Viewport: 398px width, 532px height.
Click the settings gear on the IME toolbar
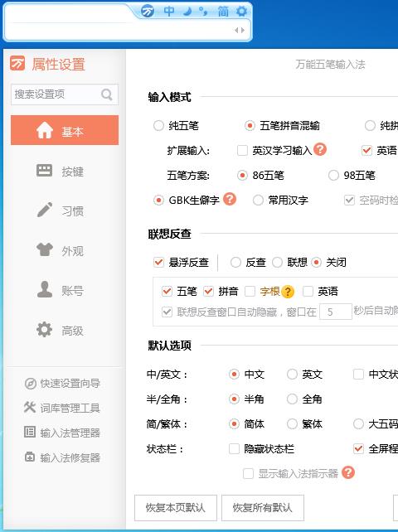point(241,12)
